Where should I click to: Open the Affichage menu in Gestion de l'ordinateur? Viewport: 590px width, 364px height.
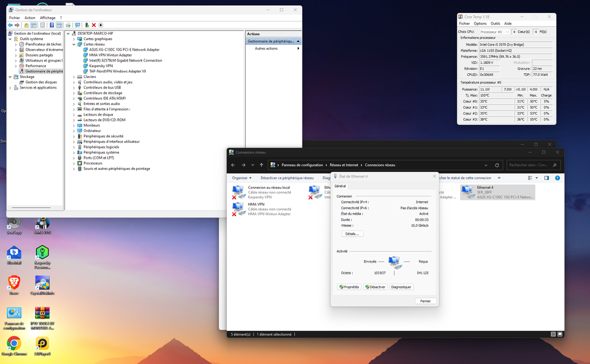[x=48, y=18]
